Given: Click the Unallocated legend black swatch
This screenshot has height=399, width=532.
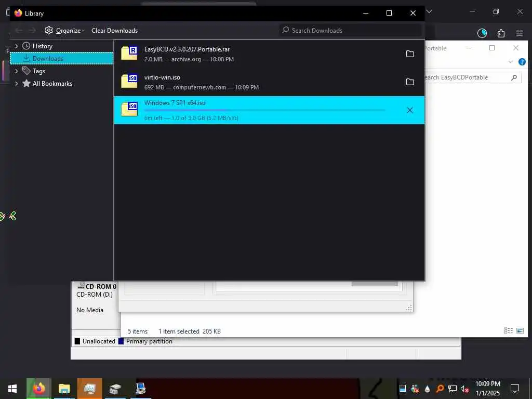Looking at the screenshot, I should pos(77,341).
